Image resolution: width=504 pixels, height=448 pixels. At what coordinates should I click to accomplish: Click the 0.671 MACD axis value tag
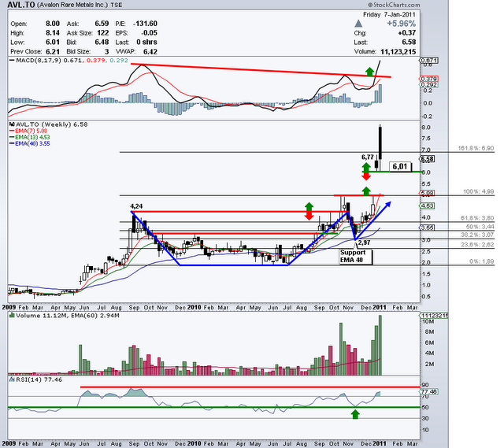(428, 61)
